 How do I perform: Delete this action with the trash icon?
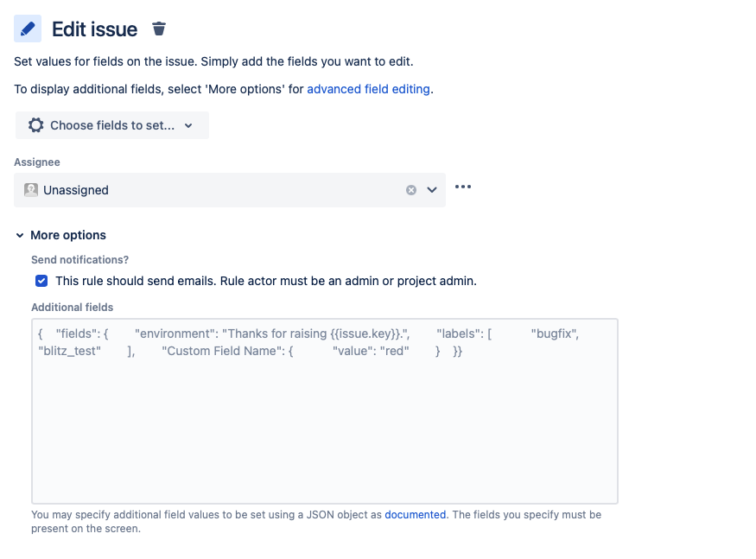point(159,29)
